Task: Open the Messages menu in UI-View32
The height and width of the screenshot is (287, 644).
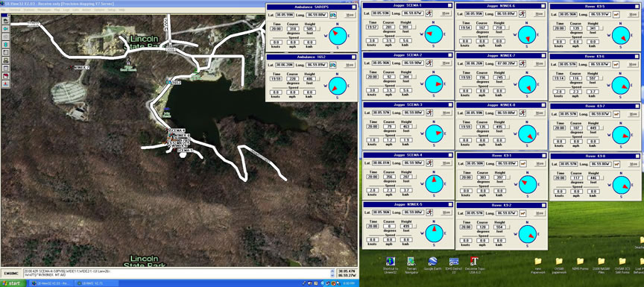Action: [45, 10]
